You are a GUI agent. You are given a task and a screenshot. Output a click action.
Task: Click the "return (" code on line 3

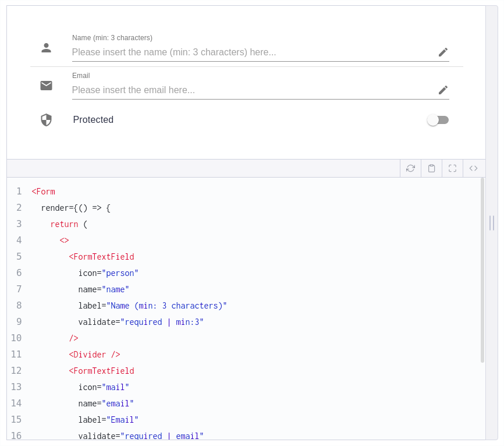point(69,224)
